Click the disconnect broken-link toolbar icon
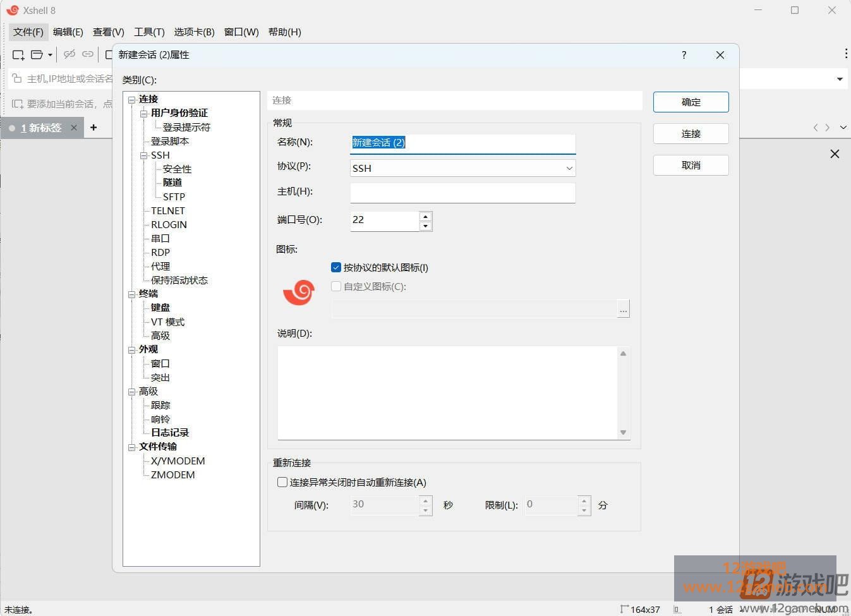Screen dimensions: 851x616 (x=69, y=54)
